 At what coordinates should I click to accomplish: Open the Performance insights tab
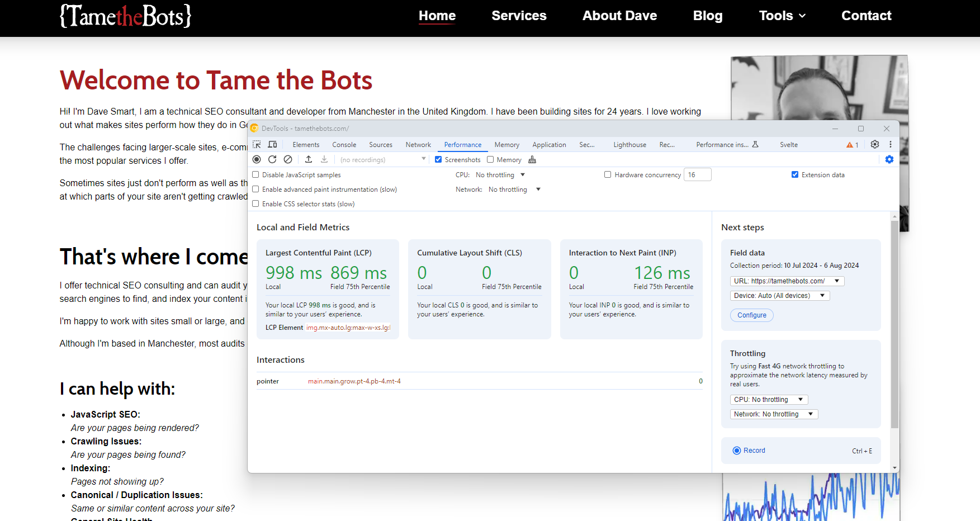pos(727,145)
